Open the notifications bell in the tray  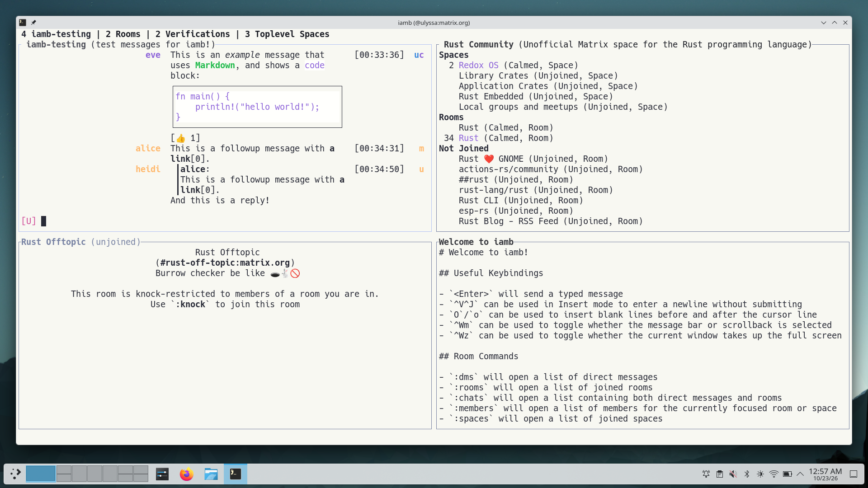point(706,474)
